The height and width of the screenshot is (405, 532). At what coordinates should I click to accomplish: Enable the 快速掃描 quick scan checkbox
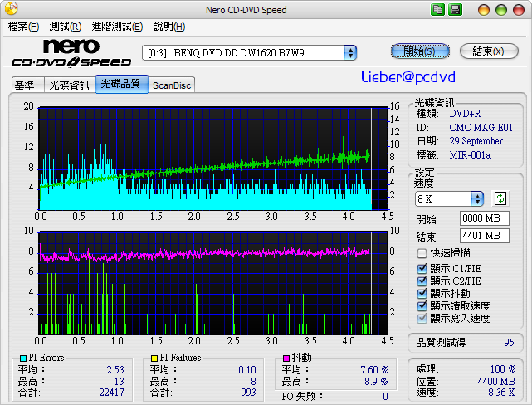[x=422, y=253]
